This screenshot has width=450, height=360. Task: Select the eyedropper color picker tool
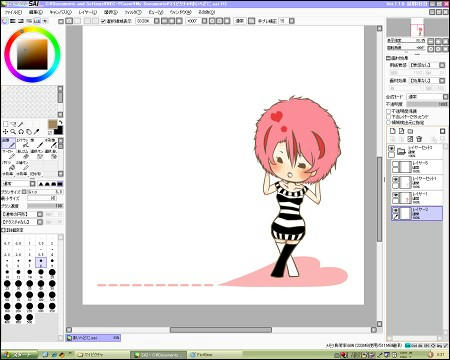[36, 132]
